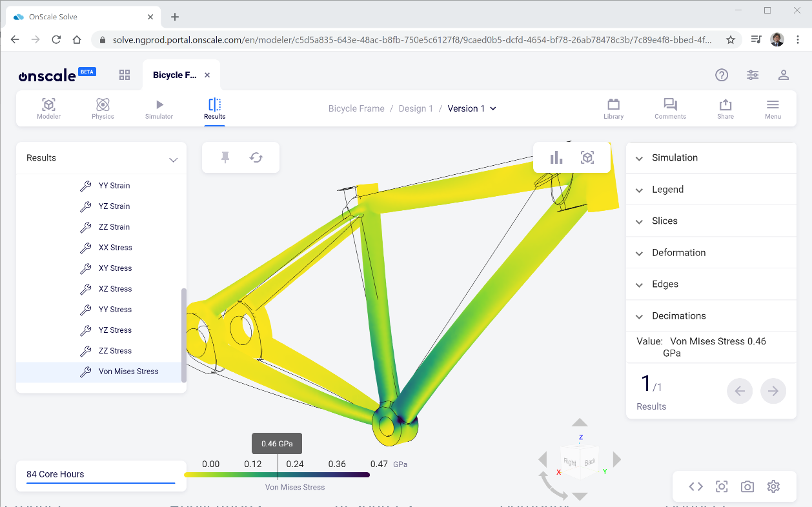This screenshot has height=507, width=812.
Task: Take a screenshot with the camera icon
Action: [x=747, y=486]
